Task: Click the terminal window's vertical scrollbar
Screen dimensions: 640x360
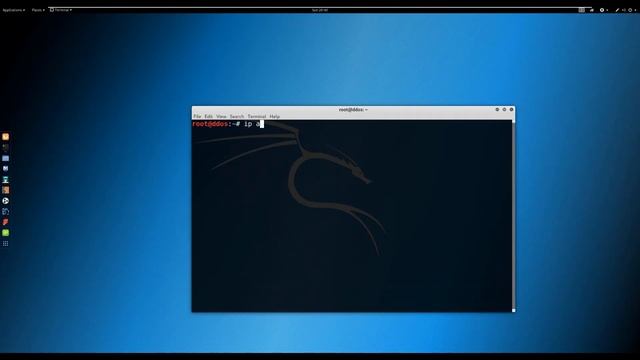Action: pyautogui.click(x=513, y=216)
